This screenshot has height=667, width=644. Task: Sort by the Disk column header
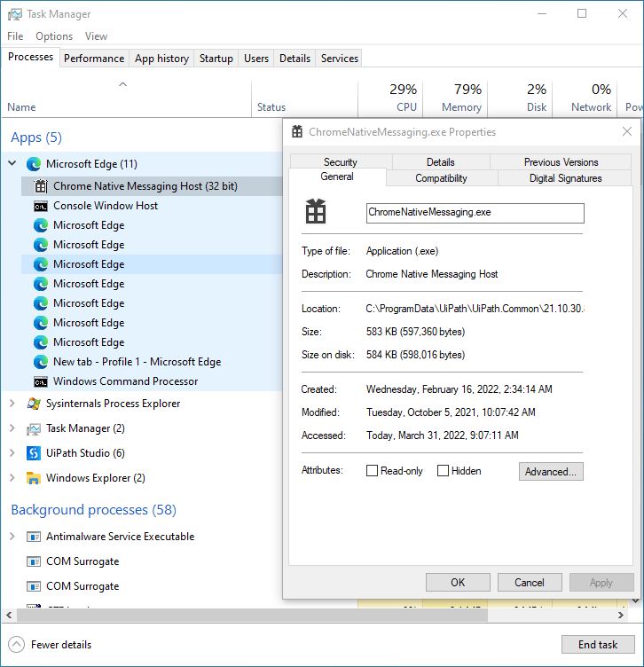[x=520, y=98]
